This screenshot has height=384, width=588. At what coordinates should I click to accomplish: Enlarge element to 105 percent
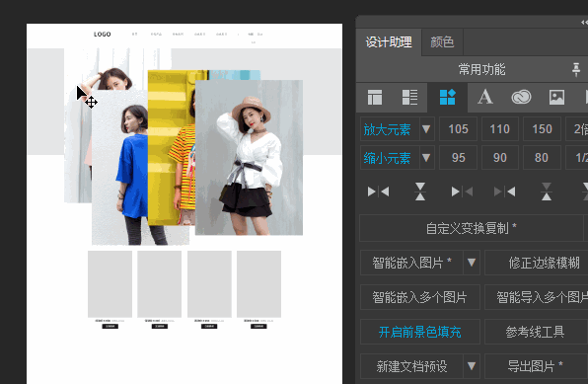(458, 129)
